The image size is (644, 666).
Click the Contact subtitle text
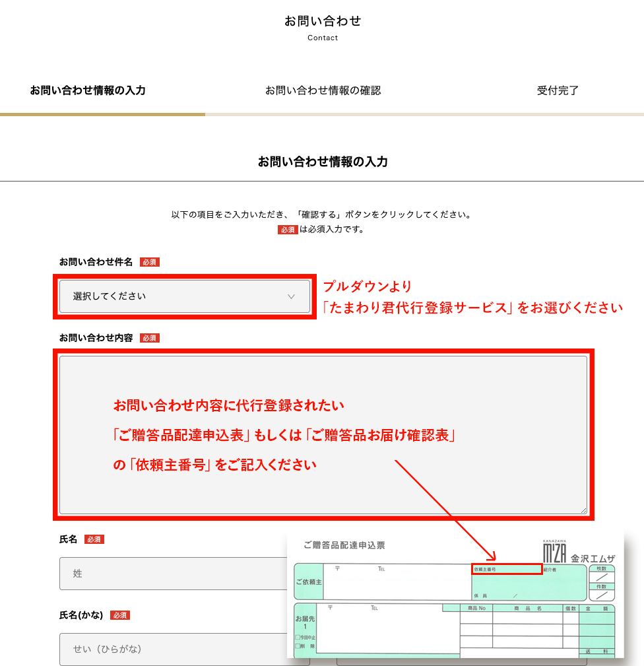pos(323,38)
